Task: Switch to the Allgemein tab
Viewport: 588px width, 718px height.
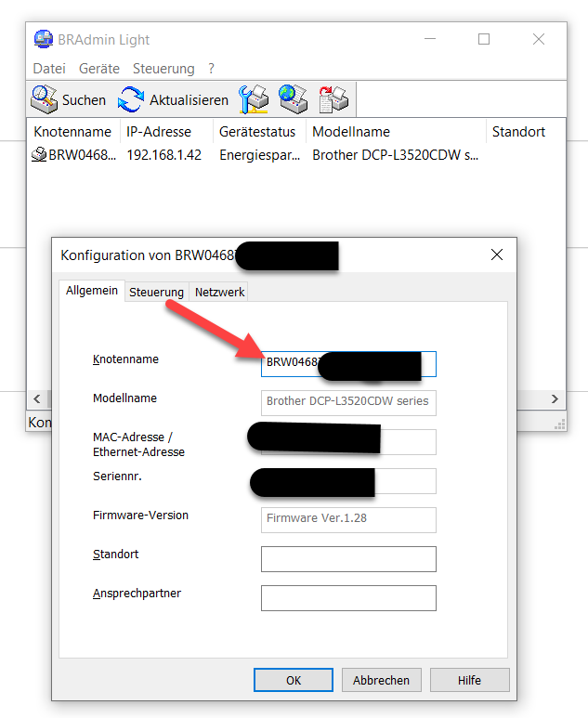Action: [92, 291]
